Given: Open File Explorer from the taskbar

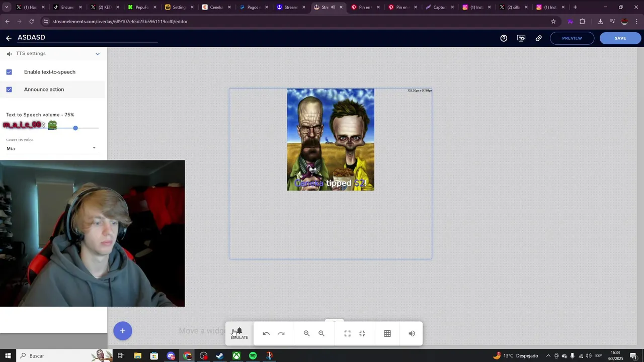Looking at the screenshot, I should pos(137,356).
